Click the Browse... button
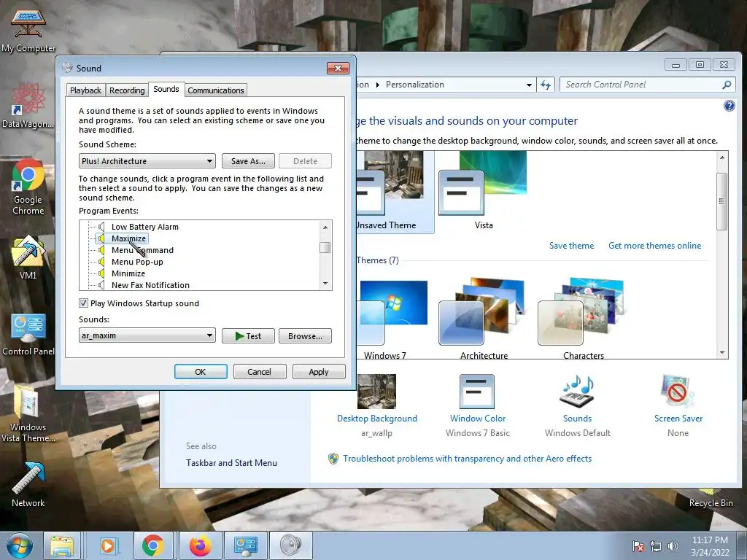 [305, 335]
